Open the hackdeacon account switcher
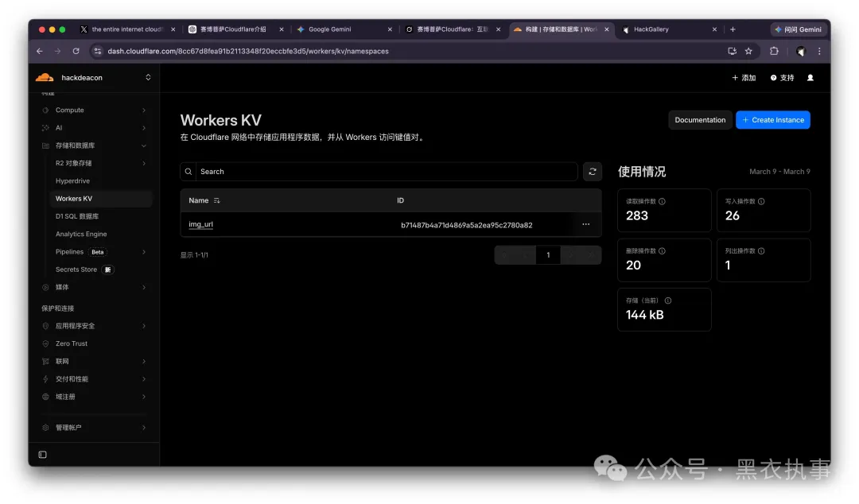This screenshot has width=859, height=504. coord(148,78)
